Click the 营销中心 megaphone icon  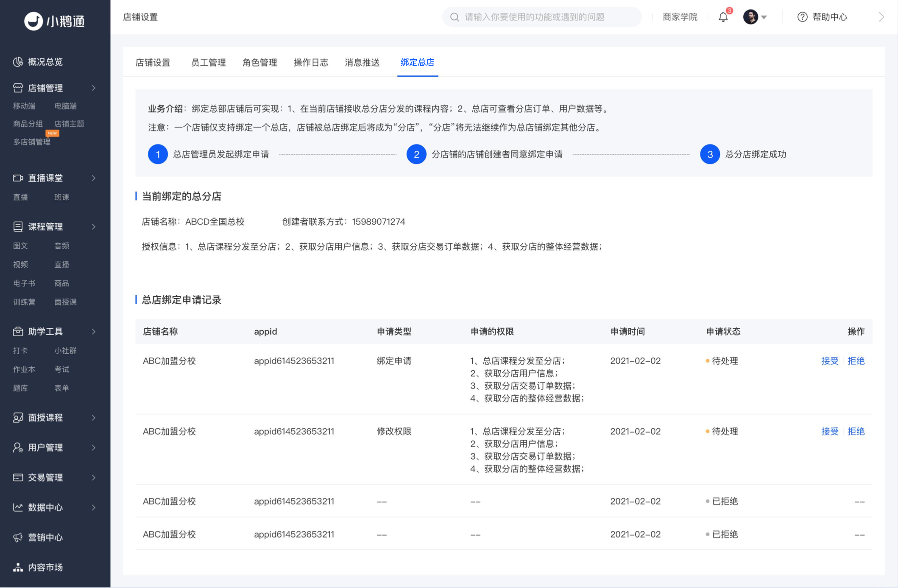(x=18, y=537)
